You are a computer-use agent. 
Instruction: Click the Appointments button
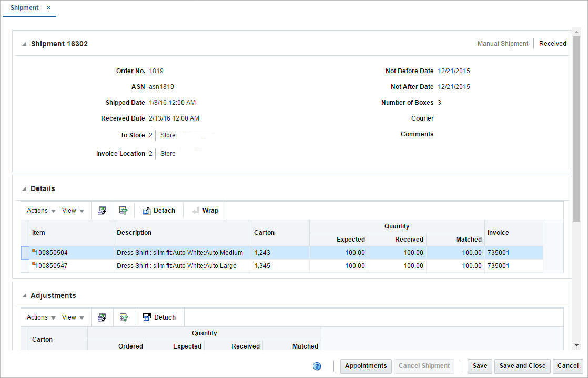[366, 366]
